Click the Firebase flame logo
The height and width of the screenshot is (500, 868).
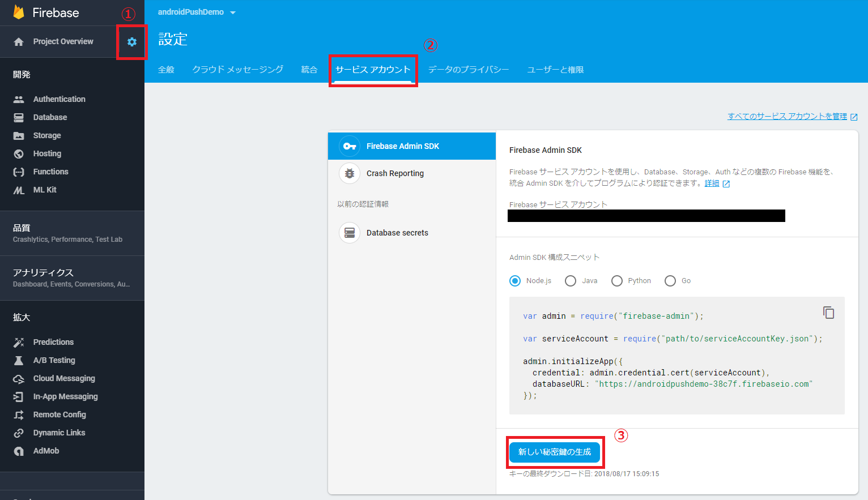19,12
